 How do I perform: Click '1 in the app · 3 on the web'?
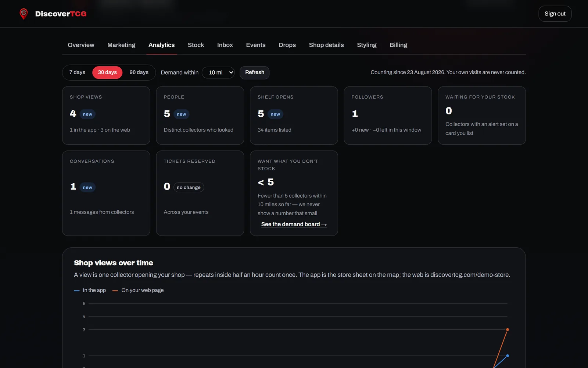click(x=100, y=130)
